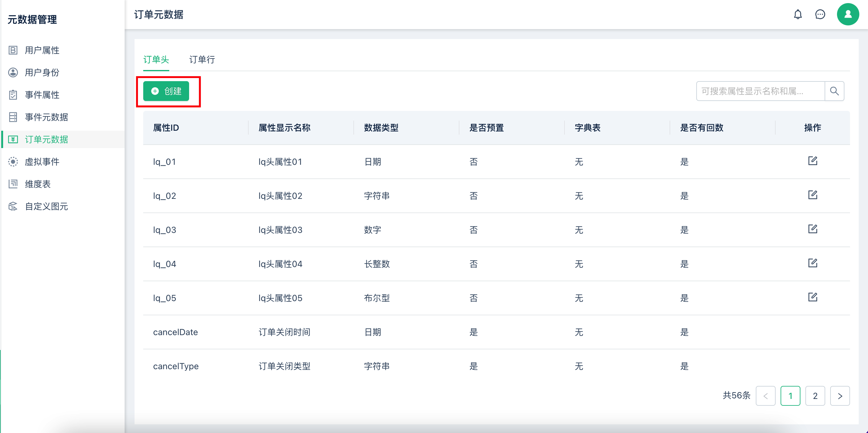Click the 数字 data type cell
868x433 pixels.
[372, 230]
